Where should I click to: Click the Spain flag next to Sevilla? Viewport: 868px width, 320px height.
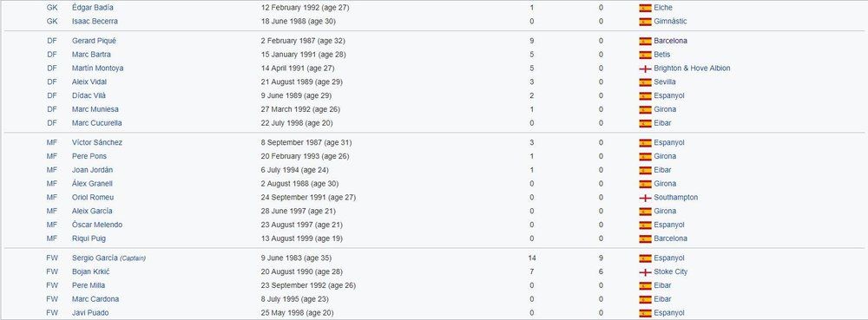point(645,82)
